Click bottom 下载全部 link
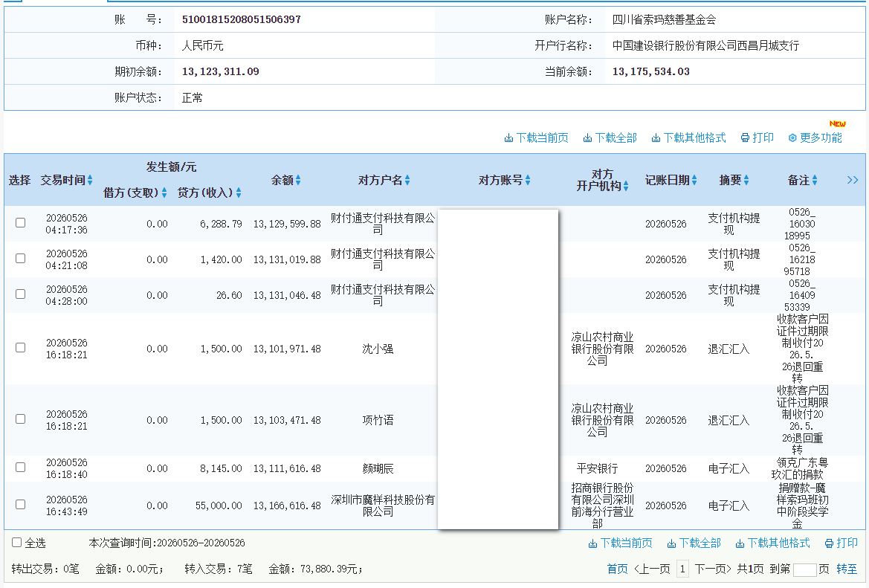 pyautogui.click(x=700, y=543)
